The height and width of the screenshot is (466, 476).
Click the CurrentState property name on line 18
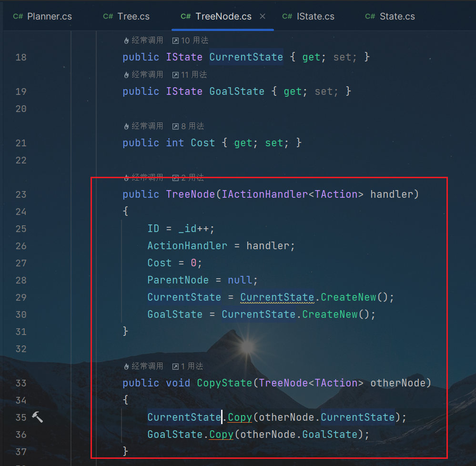coord(246,57)
